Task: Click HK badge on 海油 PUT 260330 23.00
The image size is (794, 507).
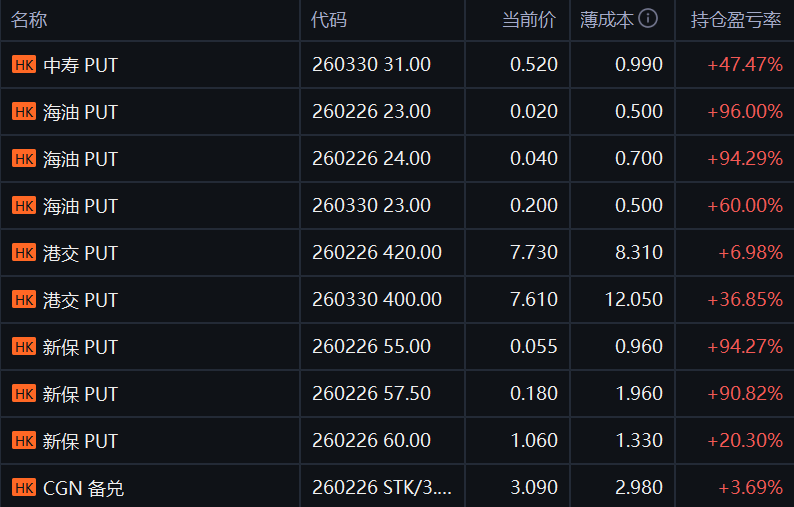Action: (x=24, y=206)
